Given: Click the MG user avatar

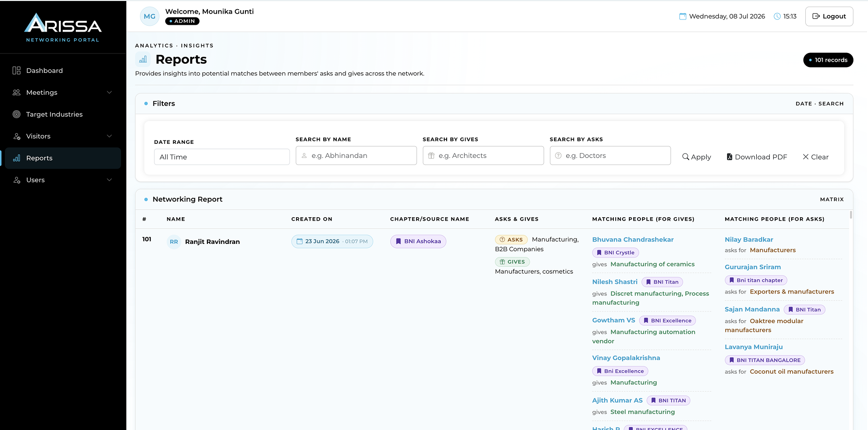Looking at the screenshot, I should (150, 16).
